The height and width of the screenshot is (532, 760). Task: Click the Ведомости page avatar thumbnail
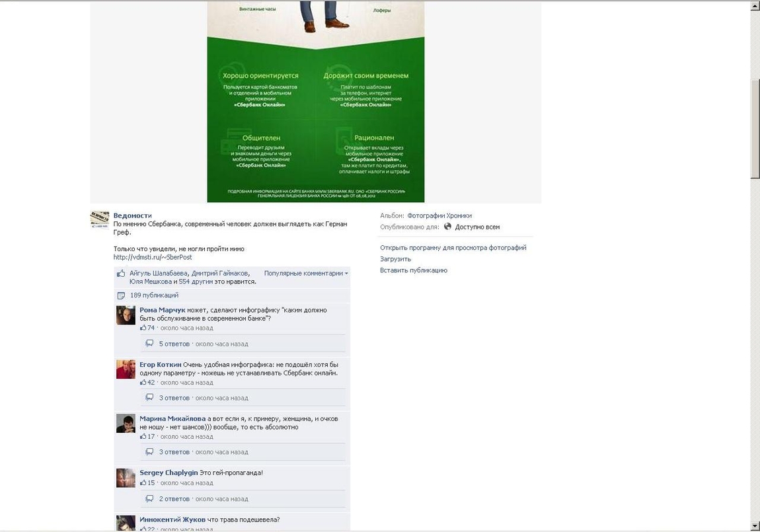(x=99, y=219)
